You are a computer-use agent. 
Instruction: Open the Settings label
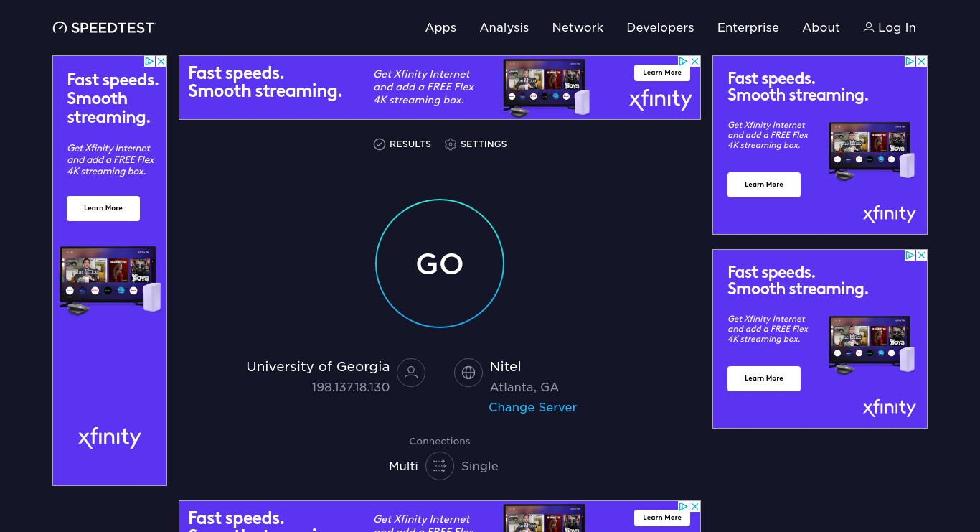(484, 144)
